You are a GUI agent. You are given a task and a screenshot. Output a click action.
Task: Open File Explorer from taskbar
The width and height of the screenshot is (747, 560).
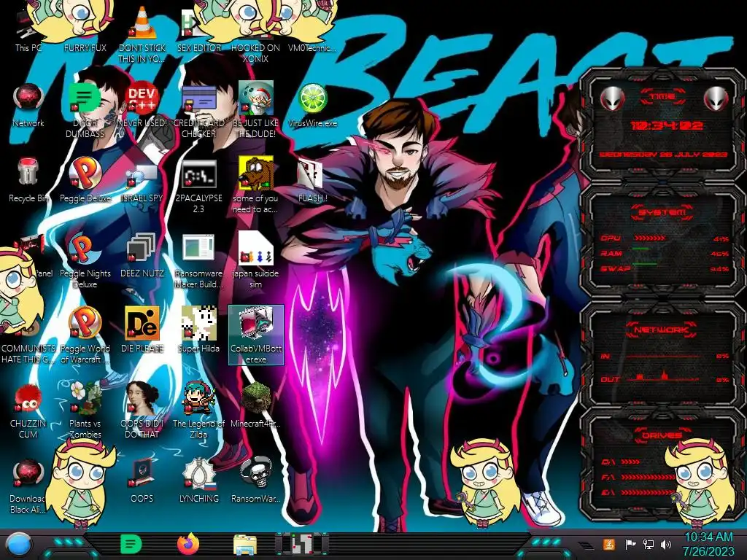point(245,545)
